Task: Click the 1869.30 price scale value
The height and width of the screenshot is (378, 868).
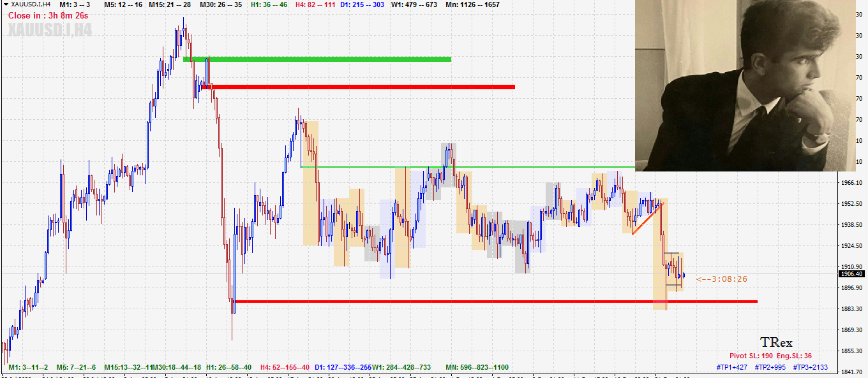Action: tap(852, 330)
